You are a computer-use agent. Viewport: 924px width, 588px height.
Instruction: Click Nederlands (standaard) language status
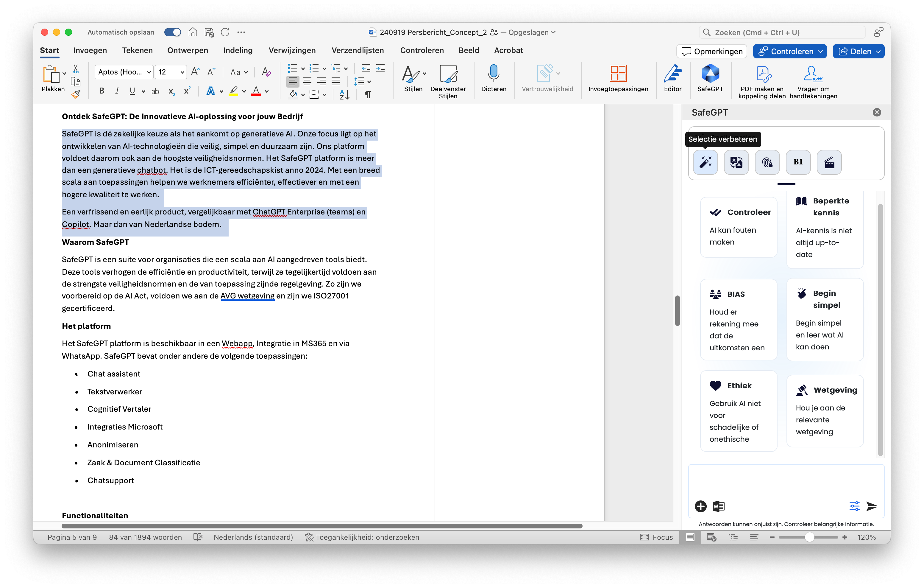pos(253,537)
